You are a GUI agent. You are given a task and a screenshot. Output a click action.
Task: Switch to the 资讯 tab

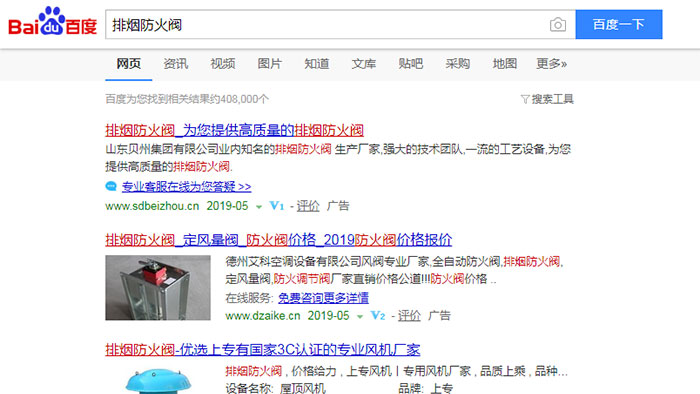[175, 64]
